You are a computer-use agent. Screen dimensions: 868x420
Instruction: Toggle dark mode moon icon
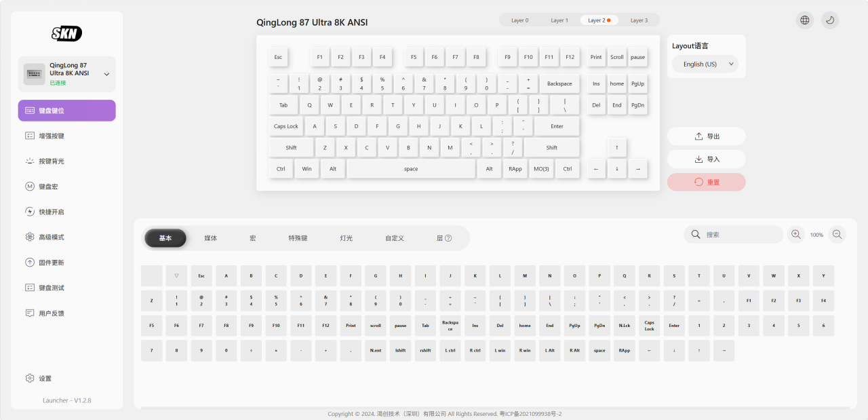tap(830, 20)
